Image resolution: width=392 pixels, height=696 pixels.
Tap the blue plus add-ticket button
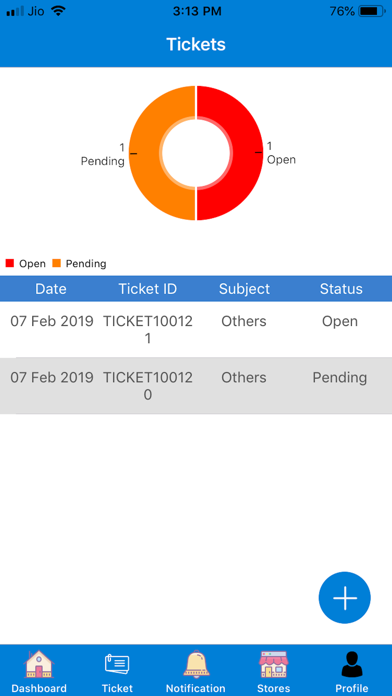pyautogui.click(x=344, y=597)
